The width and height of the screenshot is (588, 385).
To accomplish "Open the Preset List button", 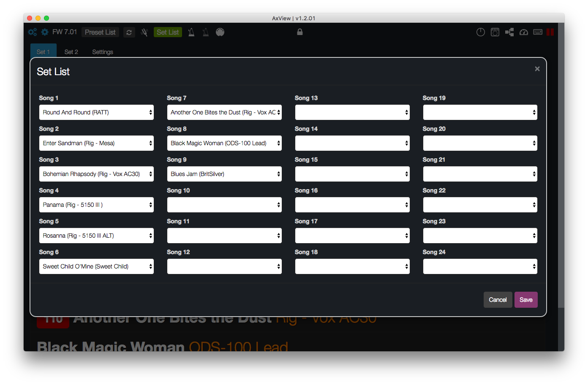I will point(100,32).
